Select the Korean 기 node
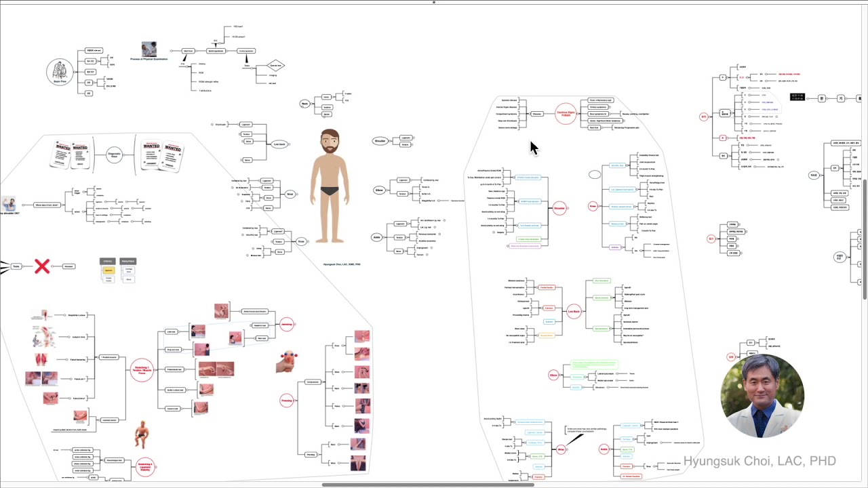The image size is (868, 488). point(840,98)
